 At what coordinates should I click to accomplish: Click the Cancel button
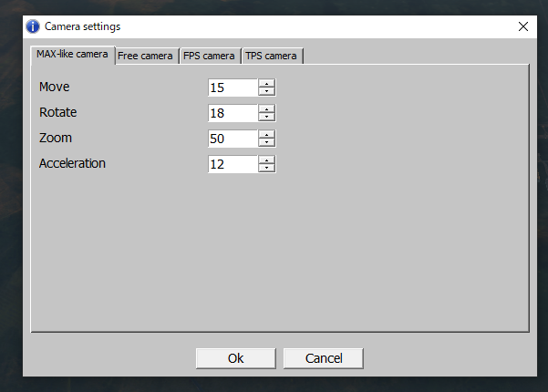pos(324,358)
